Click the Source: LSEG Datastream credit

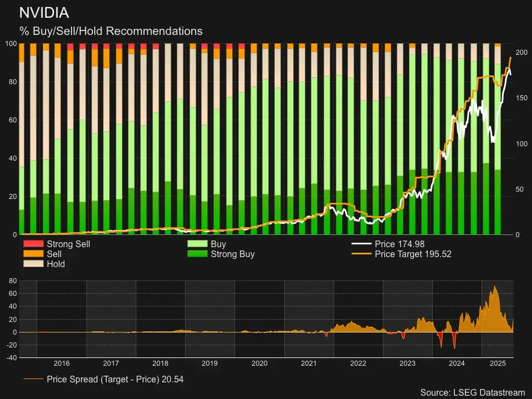[x=473, y=392]
